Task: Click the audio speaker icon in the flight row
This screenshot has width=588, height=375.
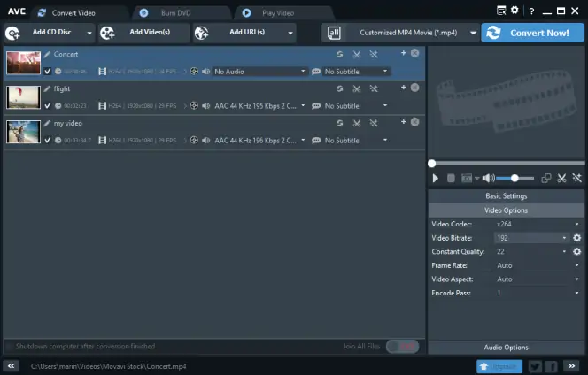Action: click(205, 106)
